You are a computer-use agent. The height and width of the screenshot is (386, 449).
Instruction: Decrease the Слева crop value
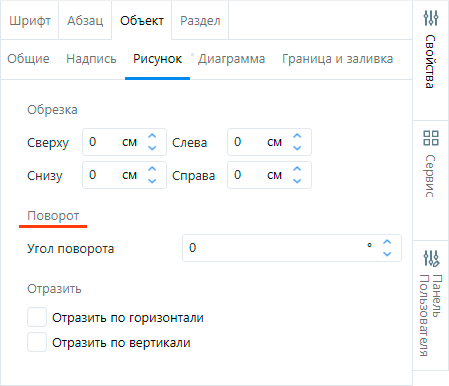click(x=297, y=148)
